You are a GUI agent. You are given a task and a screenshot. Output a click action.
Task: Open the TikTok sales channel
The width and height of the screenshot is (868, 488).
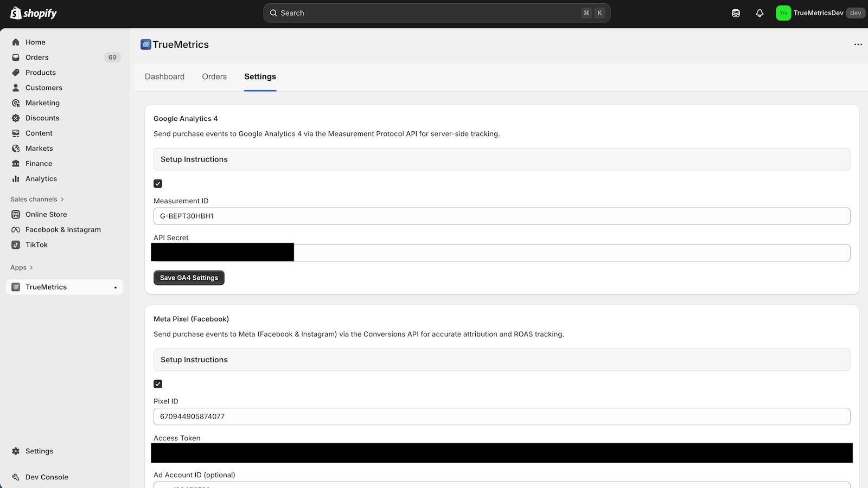(36, 245)
